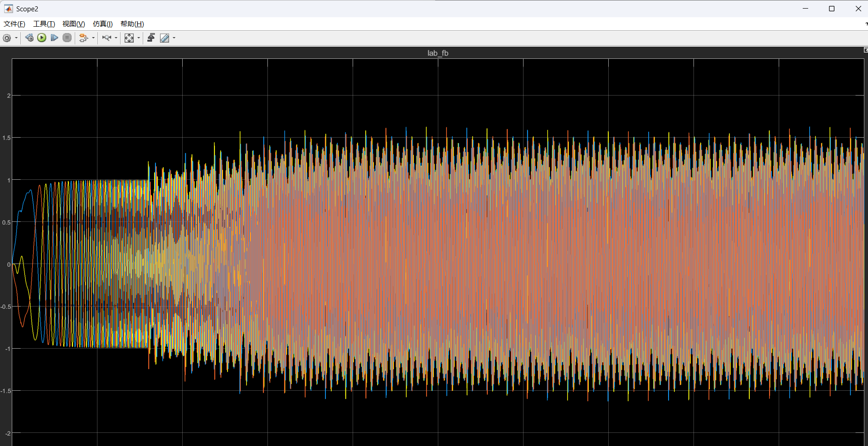This screenshot has height=446, width=868.
Task: Open the 工具(T) menu
Action: tap(44, 24)
